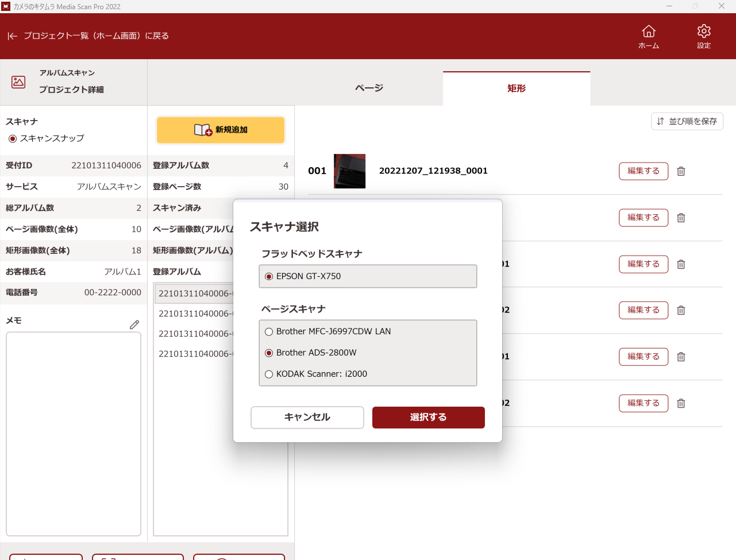Click the pencil icon next to メモ

134,324
